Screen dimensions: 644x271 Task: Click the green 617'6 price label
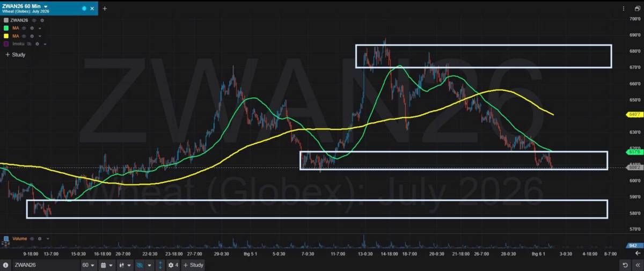tap(634, 151)
